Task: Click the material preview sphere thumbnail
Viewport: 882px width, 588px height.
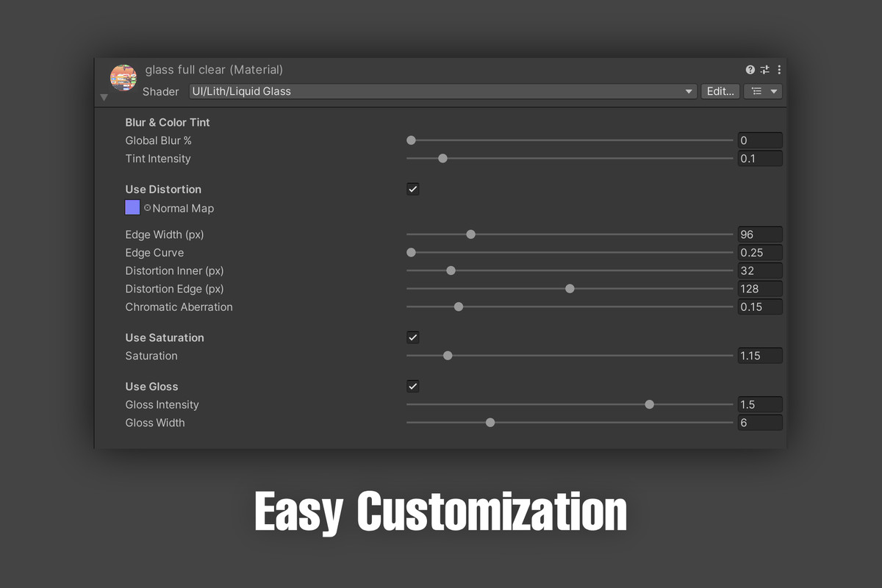Action: click(123, 77)
